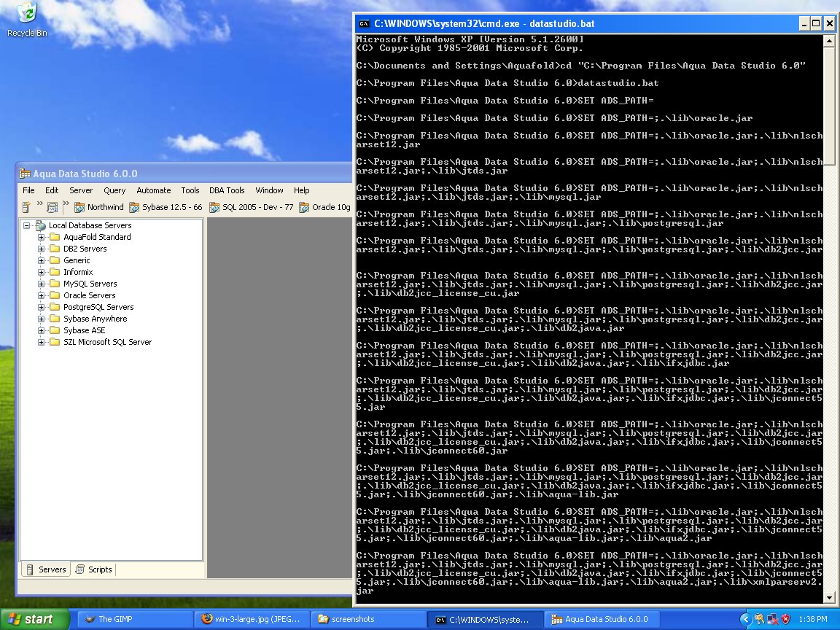Click the cmd.exe title bar icon
This screenshot has height=630, width=840.
click(365, 23)
